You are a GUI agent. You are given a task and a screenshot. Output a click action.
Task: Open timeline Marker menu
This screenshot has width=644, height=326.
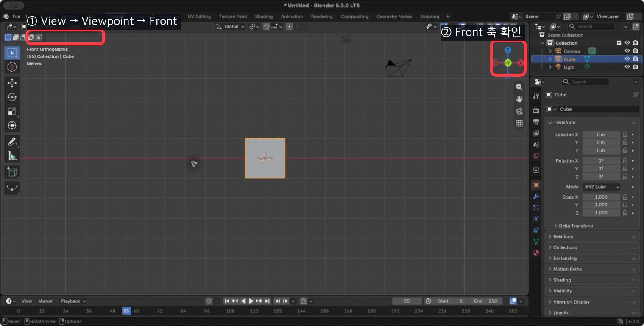pos(45,301)
